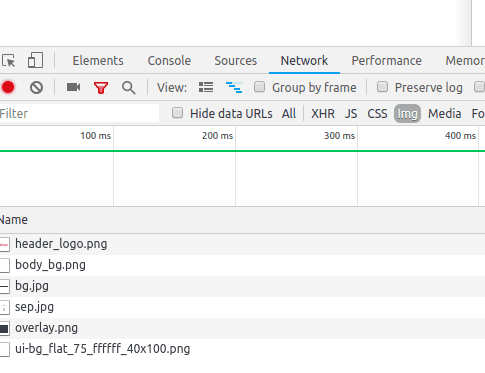Open the Elements tab
485x373 pixels.
(98, 61)
